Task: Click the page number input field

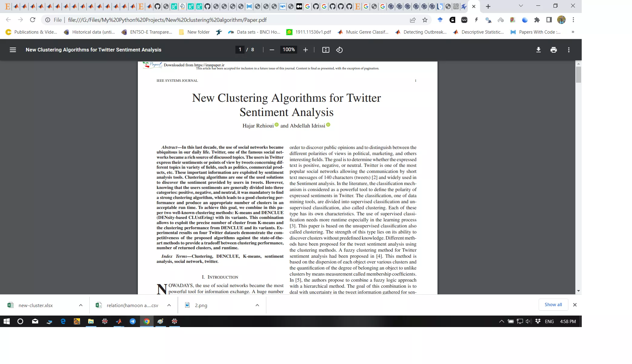Action: 240,49
